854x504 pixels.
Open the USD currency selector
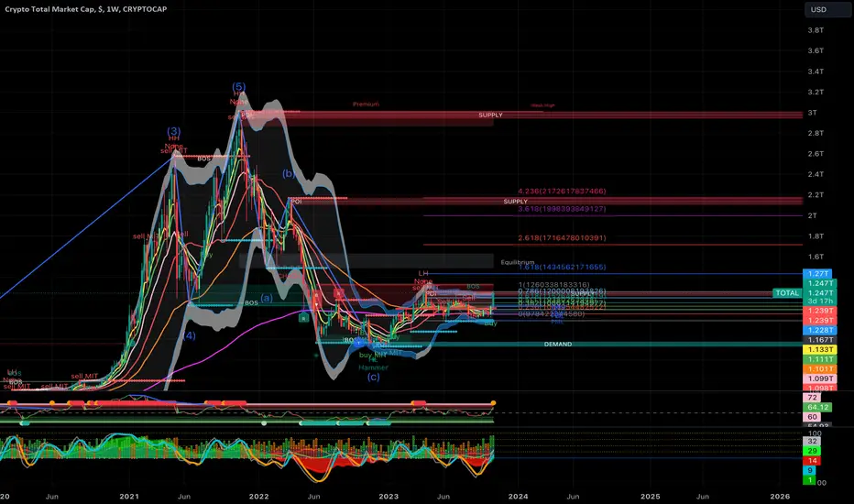827,9
